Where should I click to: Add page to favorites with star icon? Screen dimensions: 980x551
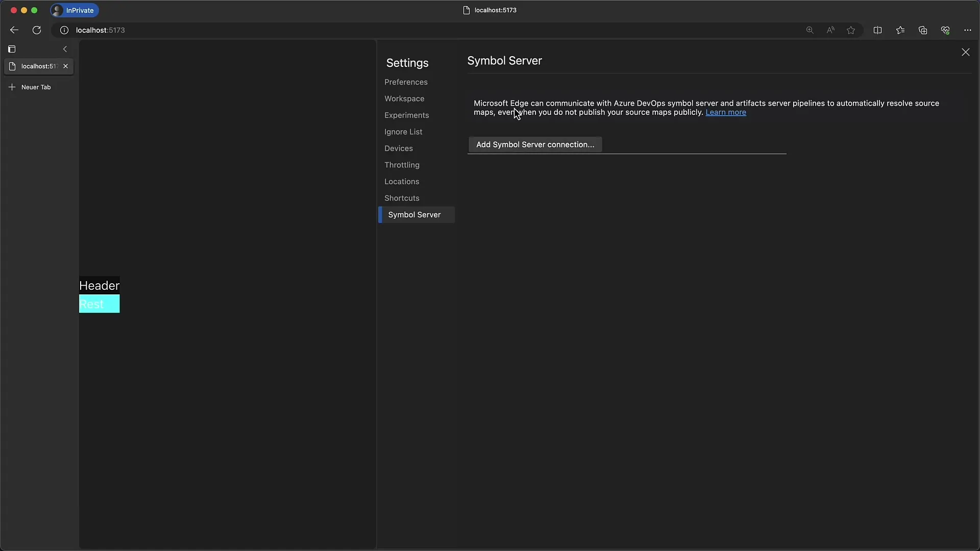pyautogui.click(x=851, y=30)
